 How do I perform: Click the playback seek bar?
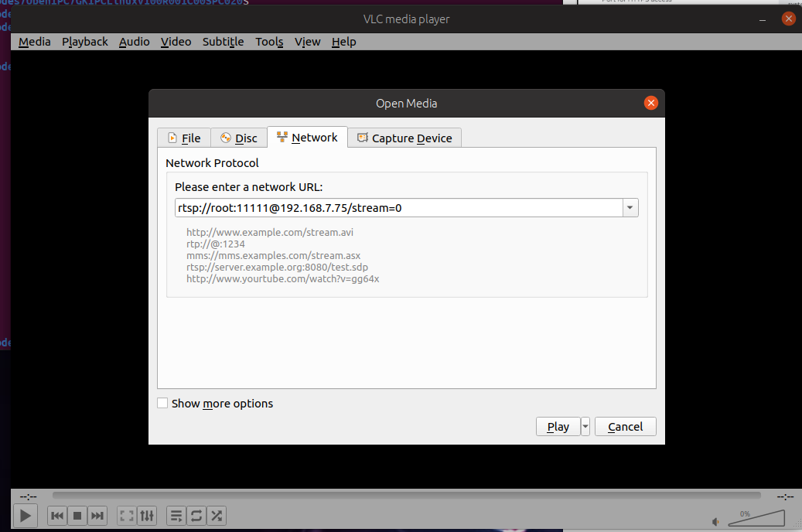[x=407, y=495]
